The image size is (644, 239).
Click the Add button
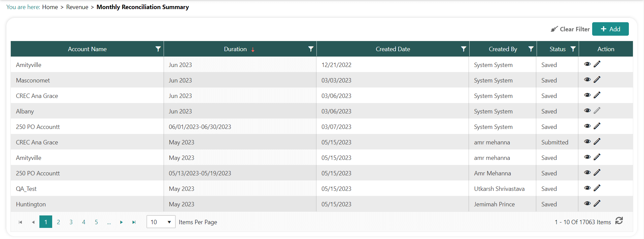pos(610,29)
